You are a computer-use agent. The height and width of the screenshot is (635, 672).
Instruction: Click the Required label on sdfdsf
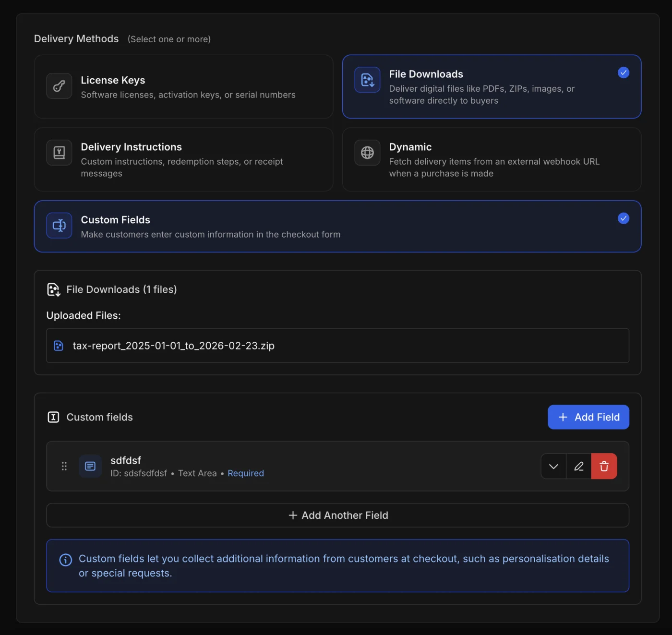(246, 473)
